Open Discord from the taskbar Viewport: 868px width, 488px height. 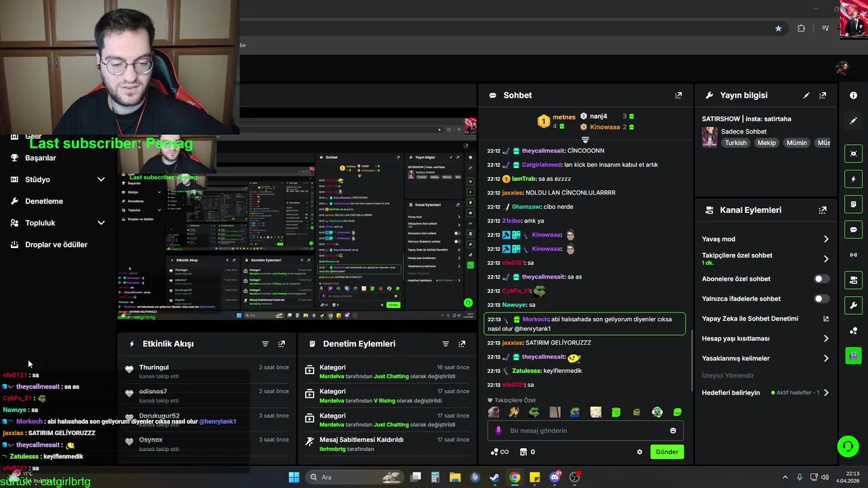click(x=555, y=477)
